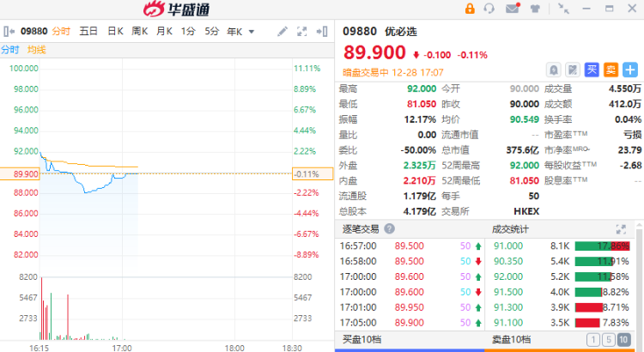Toggle the 均线 average line legend
Viewport: 644px width, 352px height.
tap(37, 50)
